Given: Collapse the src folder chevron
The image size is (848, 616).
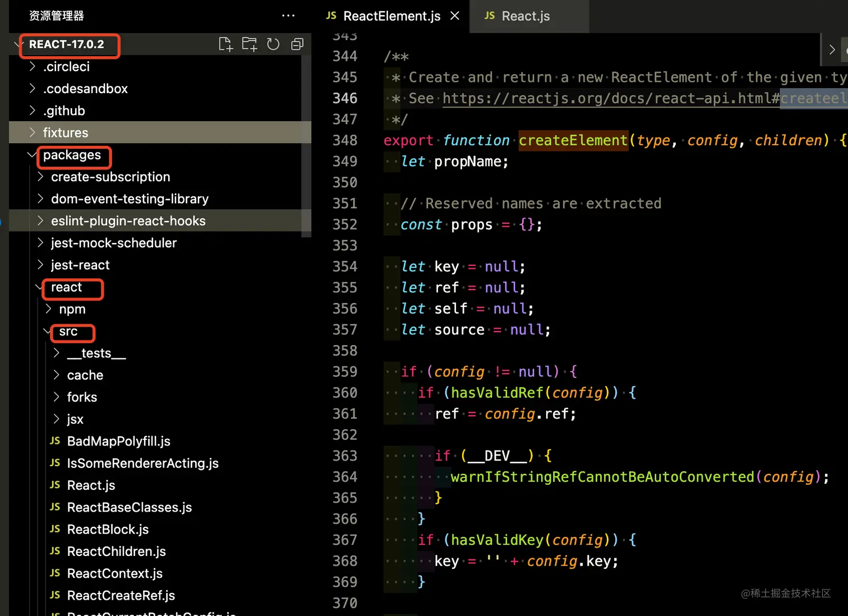Looking at the screenshot, I should tap(48, 331).
